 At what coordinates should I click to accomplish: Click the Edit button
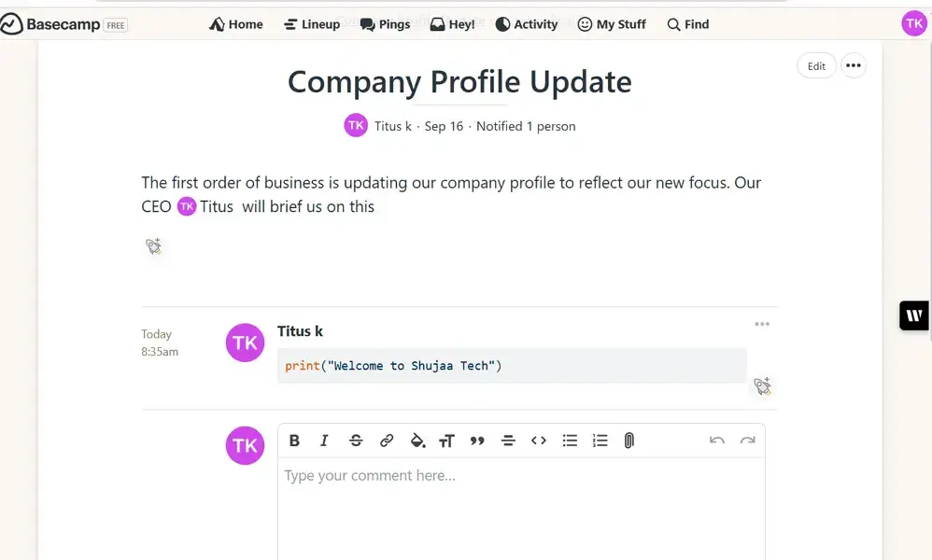pyautogui.click(x=816, y=66)
